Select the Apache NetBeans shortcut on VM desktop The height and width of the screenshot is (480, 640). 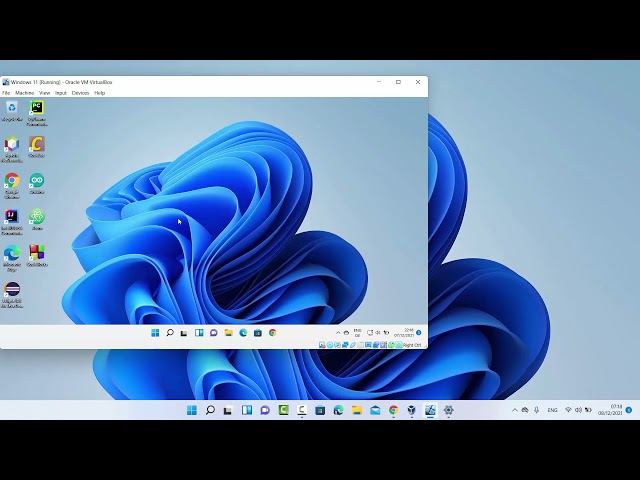pos(12,149)
